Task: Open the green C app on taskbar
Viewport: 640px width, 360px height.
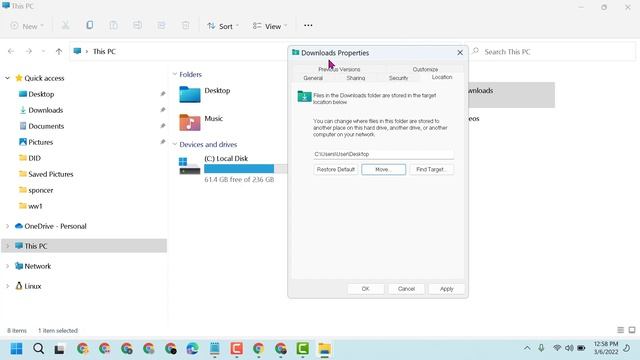Action: pyautogui.click(x=302, y=349)
